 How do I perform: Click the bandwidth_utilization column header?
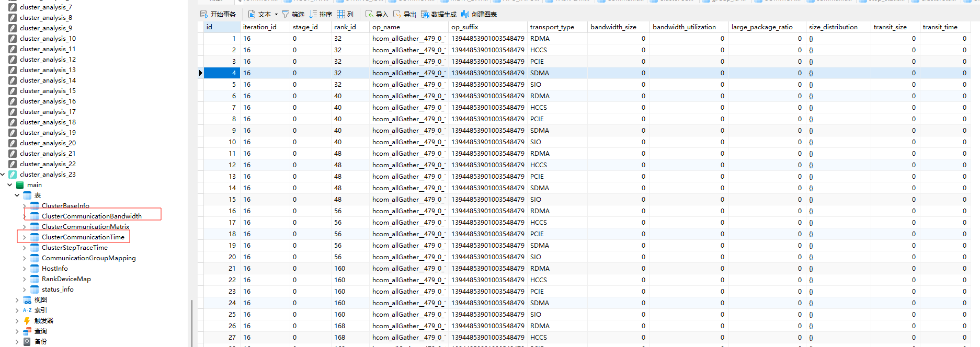(x=689, y=27)
